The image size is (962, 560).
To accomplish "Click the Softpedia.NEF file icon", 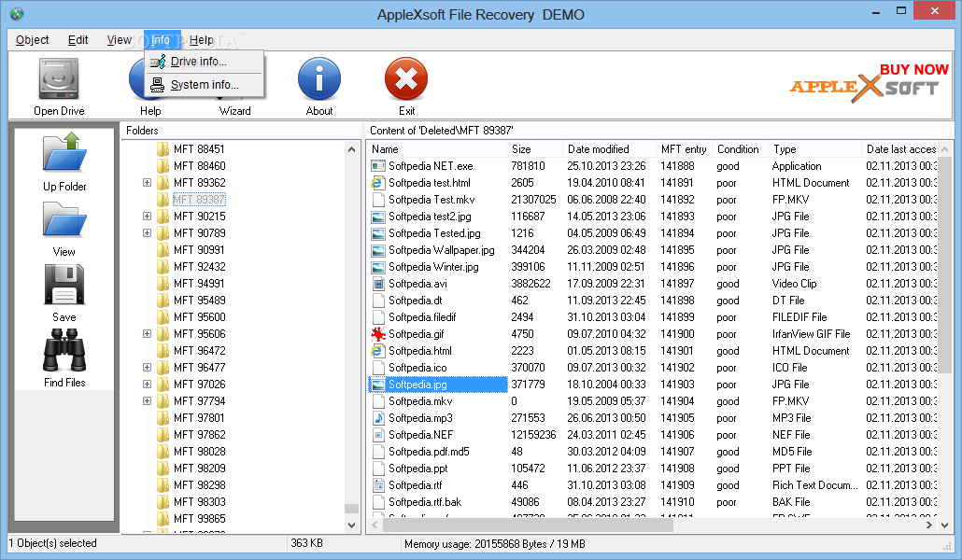I will point(378,435).
